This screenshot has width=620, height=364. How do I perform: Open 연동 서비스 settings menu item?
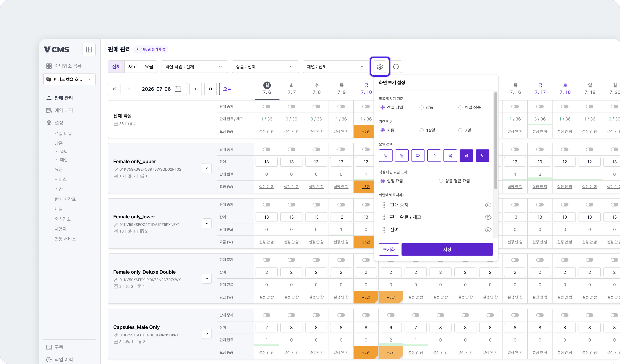click(x=65, y=239)
